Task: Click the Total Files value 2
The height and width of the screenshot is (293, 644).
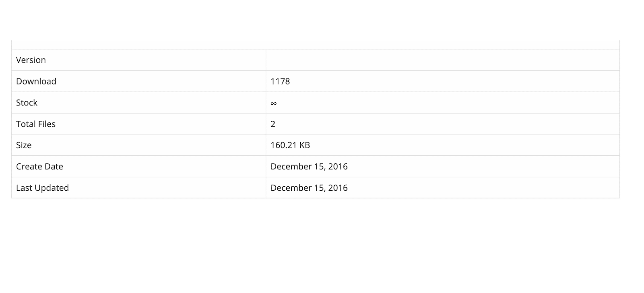Action: tap(273, 124)
